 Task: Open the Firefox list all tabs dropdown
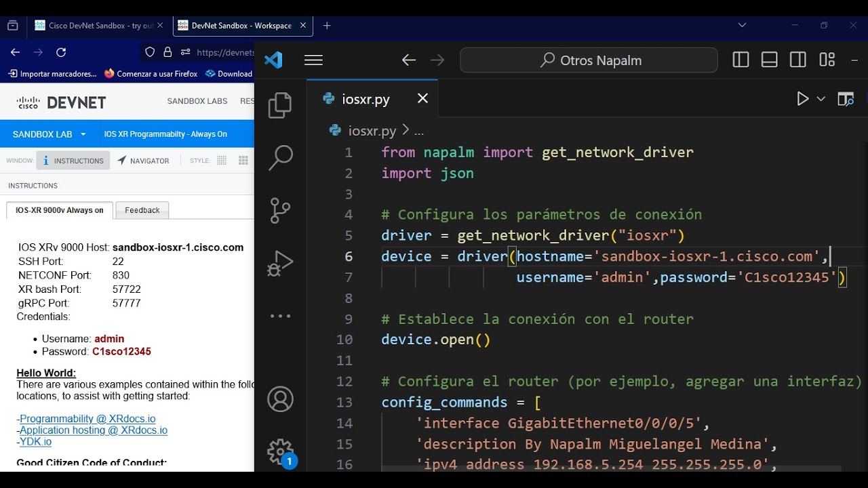pyautogui.click(x=742, y=25)
